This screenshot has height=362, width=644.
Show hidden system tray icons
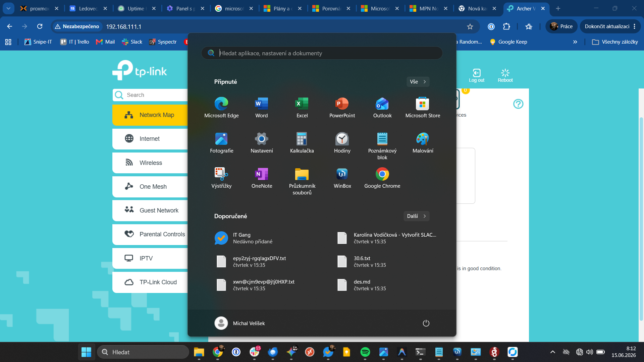pyautogui.click(x=553, y=352)
